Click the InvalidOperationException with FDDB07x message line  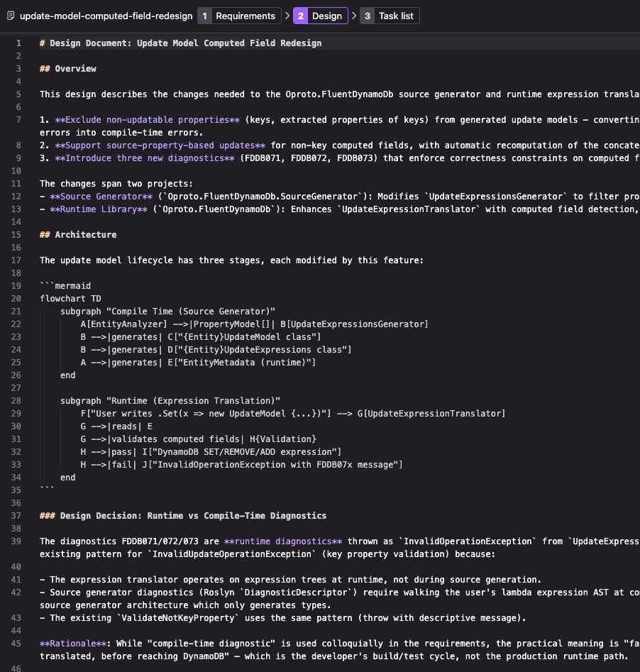242,465
